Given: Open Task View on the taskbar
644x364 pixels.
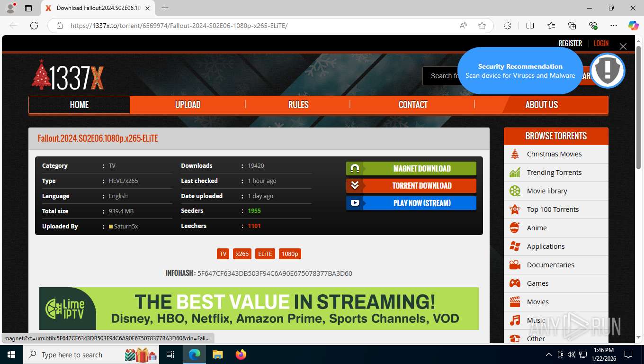Looking at the screenshot, I should [x=170, y=355].
